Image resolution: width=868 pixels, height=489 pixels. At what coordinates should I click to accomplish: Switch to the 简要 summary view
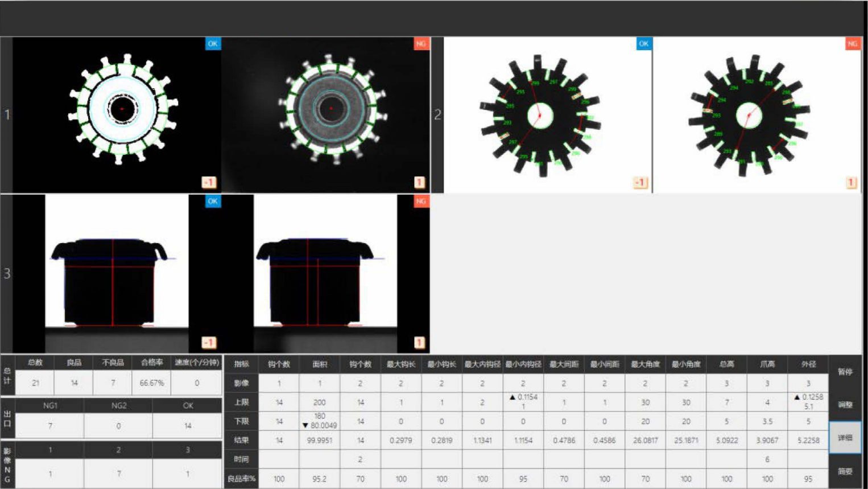[845, 471]
